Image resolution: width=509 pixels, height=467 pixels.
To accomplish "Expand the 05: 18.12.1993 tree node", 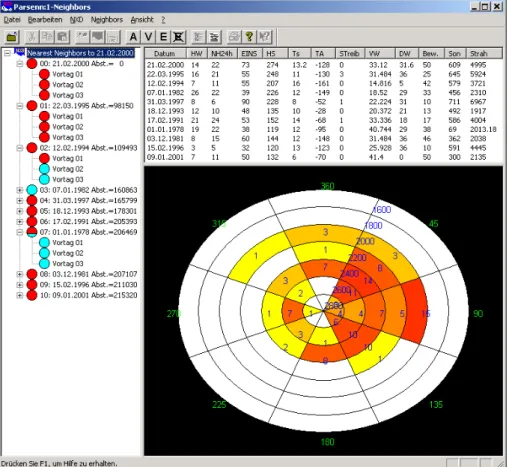I will coord(20,211).
